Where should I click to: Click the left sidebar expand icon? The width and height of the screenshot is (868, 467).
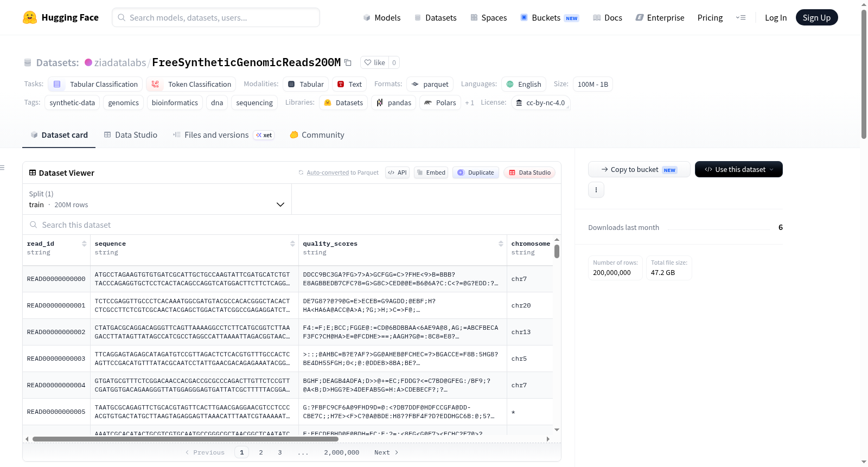[2, 168]
